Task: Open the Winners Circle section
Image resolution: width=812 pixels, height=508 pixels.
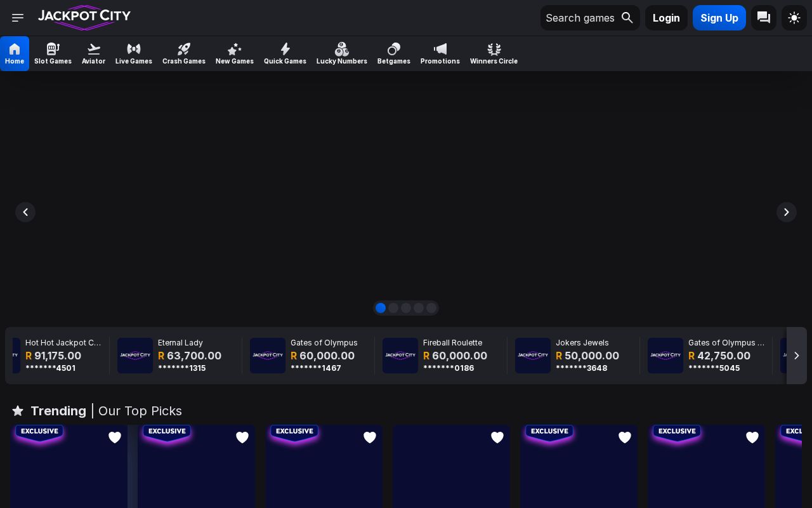Action: 494,53
